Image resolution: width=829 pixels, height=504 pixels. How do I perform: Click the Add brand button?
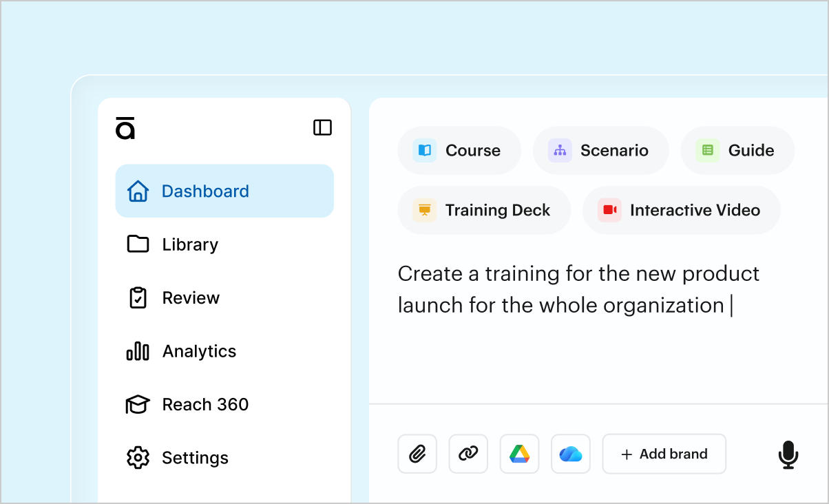point(664,454)
